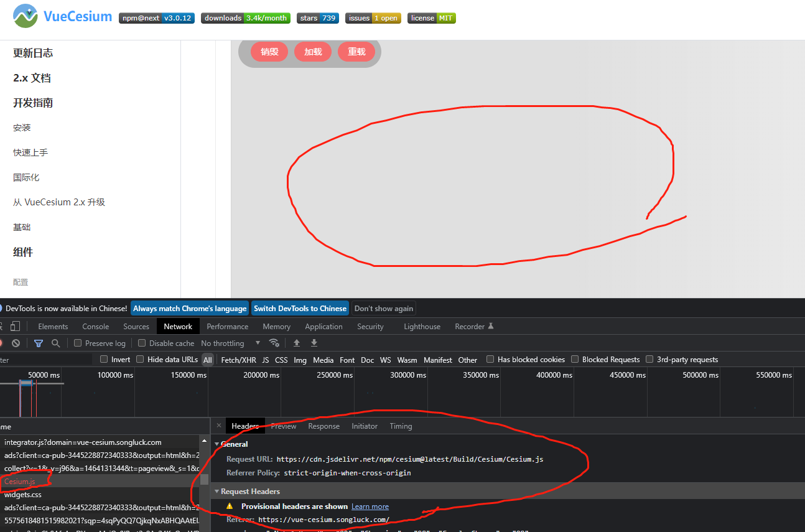Import a HAR file with the upload arrow icon
Screen dimensions: 805x532
(x=297, y=343)
